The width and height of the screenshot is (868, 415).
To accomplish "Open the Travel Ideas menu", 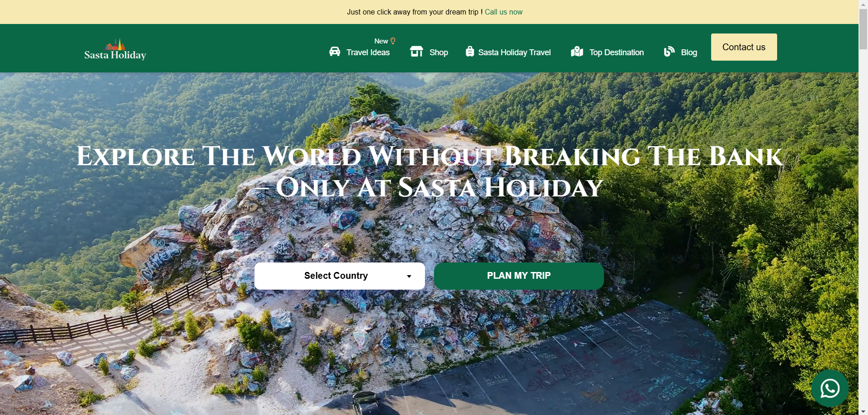I will click(x=368, y=52).
